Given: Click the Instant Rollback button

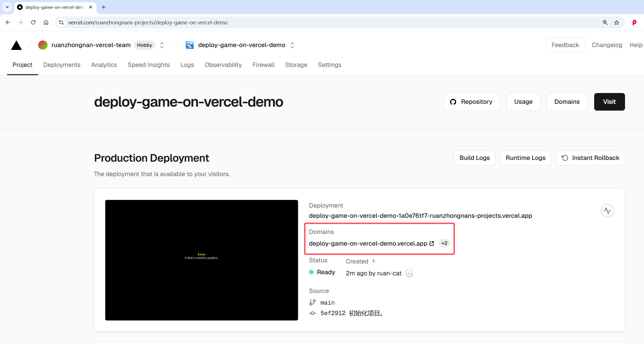Looking at the screenshot, I should point(590,158).
